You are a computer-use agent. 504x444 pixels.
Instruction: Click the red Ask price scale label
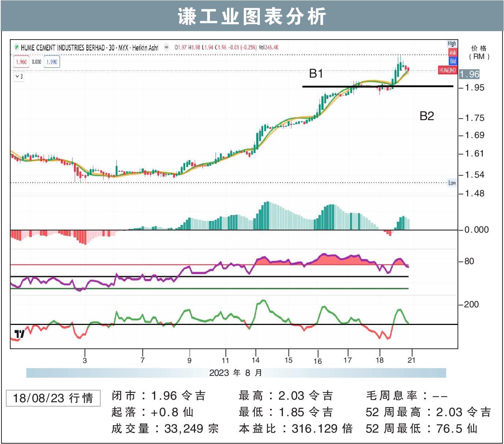tap(453, 52)
